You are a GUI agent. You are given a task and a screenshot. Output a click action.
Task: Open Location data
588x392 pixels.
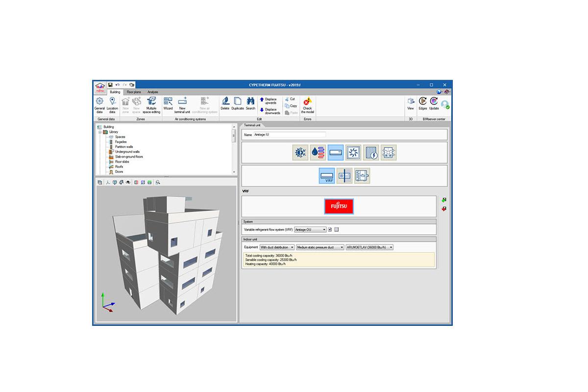[112, 105]
